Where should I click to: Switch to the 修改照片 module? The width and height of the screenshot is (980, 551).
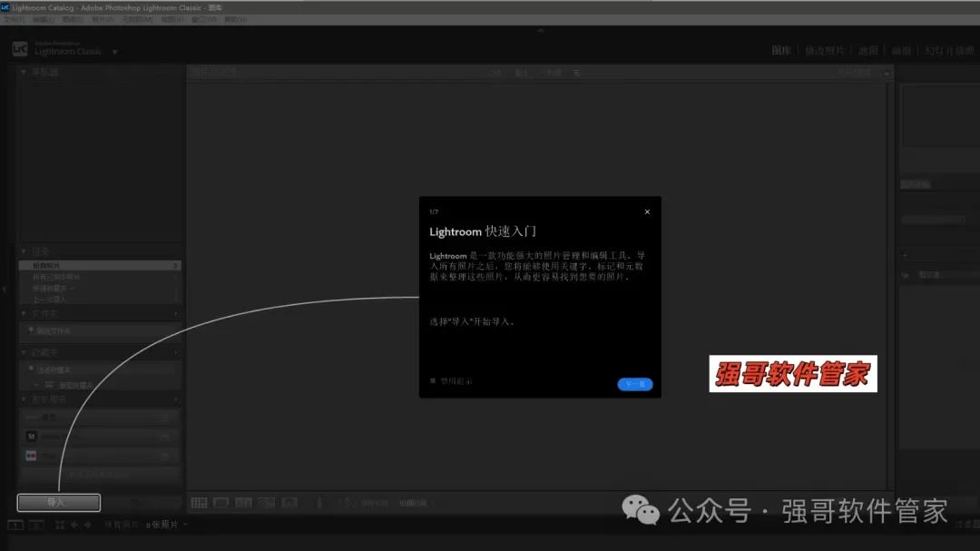pyautogui.click(x=824, y=51)
